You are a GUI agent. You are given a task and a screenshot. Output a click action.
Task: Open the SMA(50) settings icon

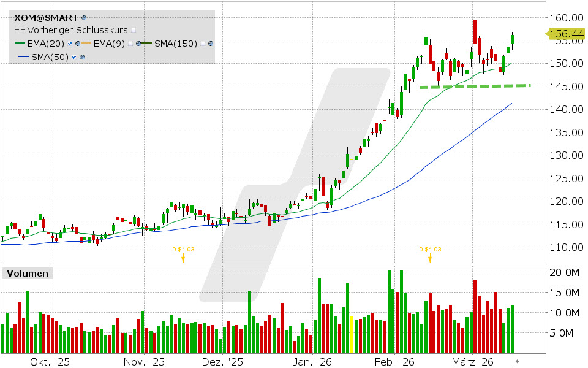pos(81,57)
